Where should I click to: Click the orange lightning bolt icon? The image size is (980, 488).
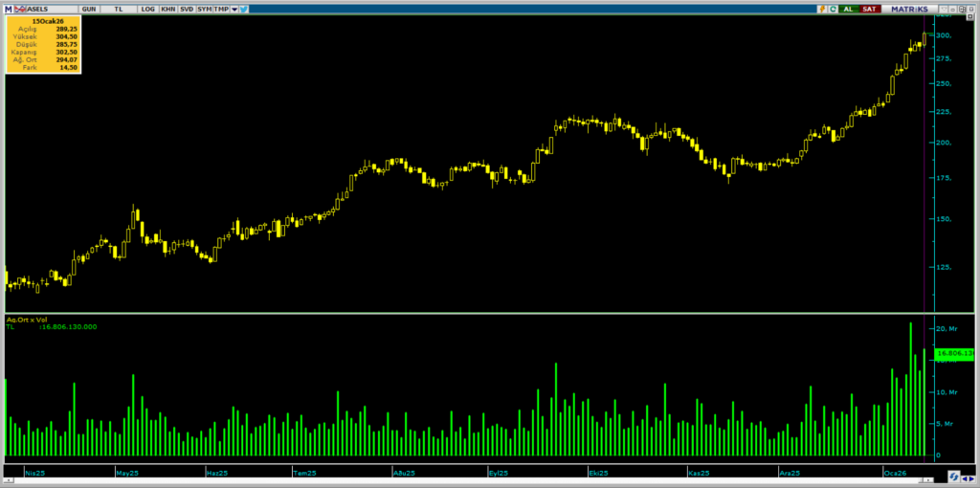pyautogui.click(x=822, y=10)
